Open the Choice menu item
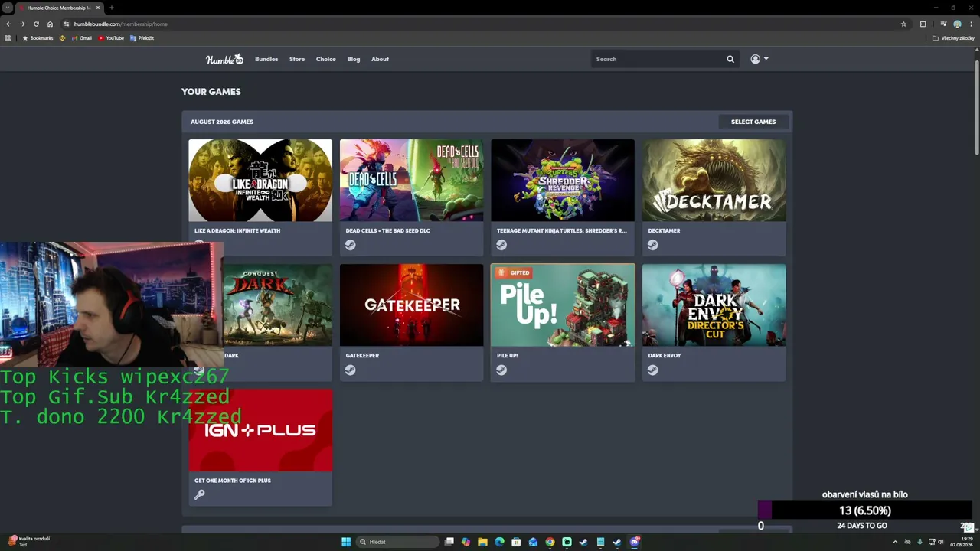This screenshot has height=551, width=980. click(326, 59)
